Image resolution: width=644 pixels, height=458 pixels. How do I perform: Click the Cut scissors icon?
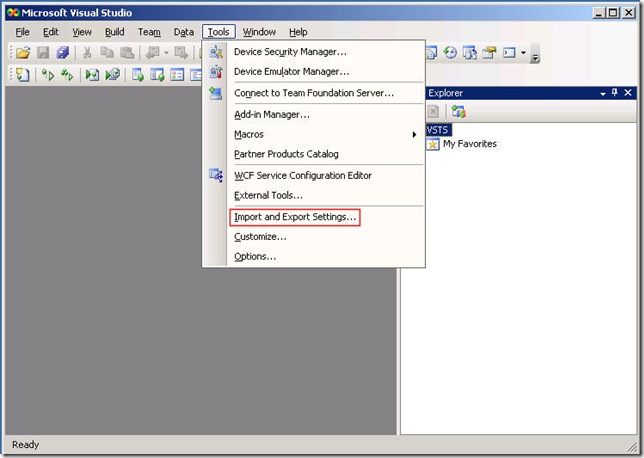[87, 53]
